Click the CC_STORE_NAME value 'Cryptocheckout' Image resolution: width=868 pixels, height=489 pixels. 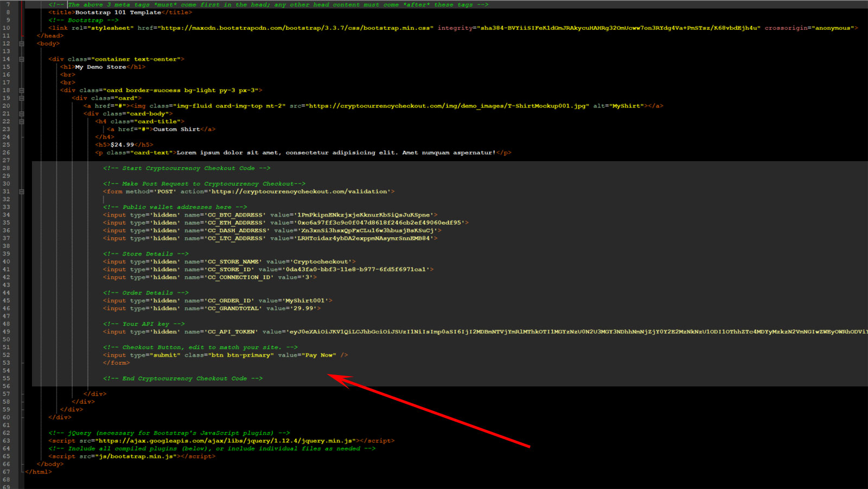click(321, 262)
